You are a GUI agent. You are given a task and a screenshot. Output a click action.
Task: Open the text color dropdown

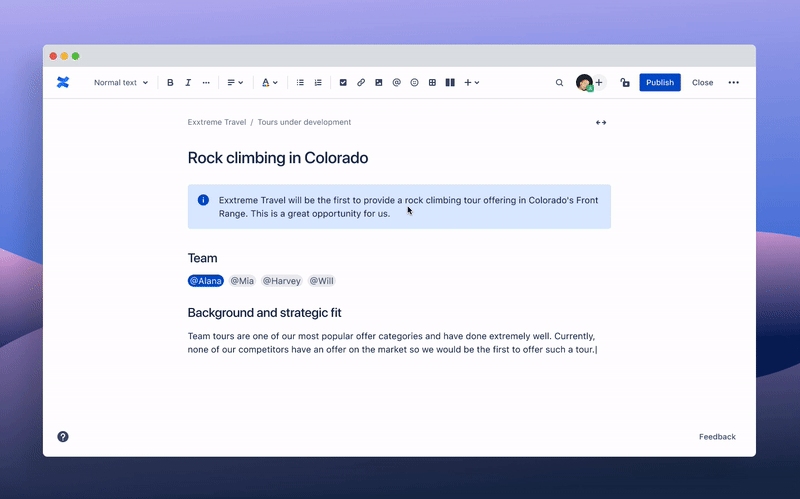pyautogui.click(x=269, y=82)
